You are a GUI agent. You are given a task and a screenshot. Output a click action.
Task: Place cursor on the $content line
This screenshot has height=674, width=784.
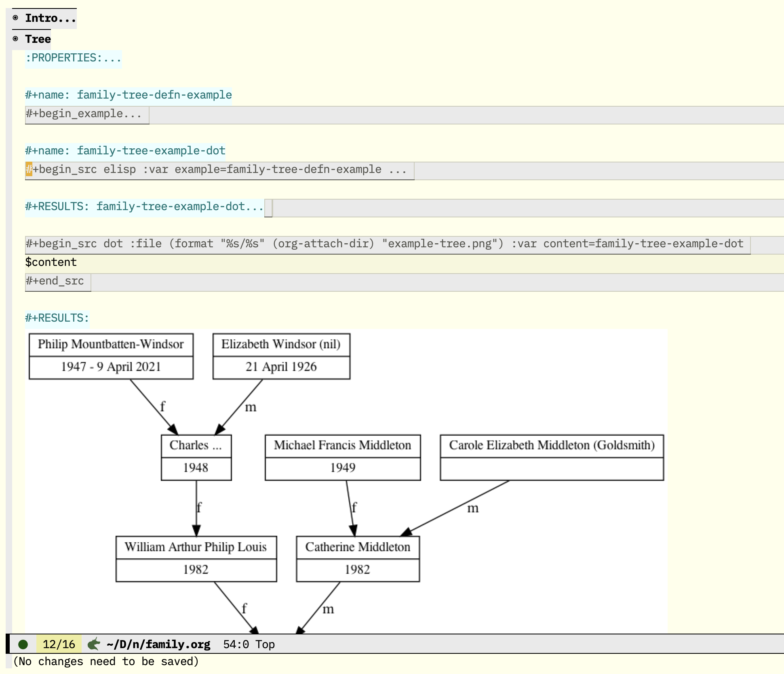click(51, 262)
